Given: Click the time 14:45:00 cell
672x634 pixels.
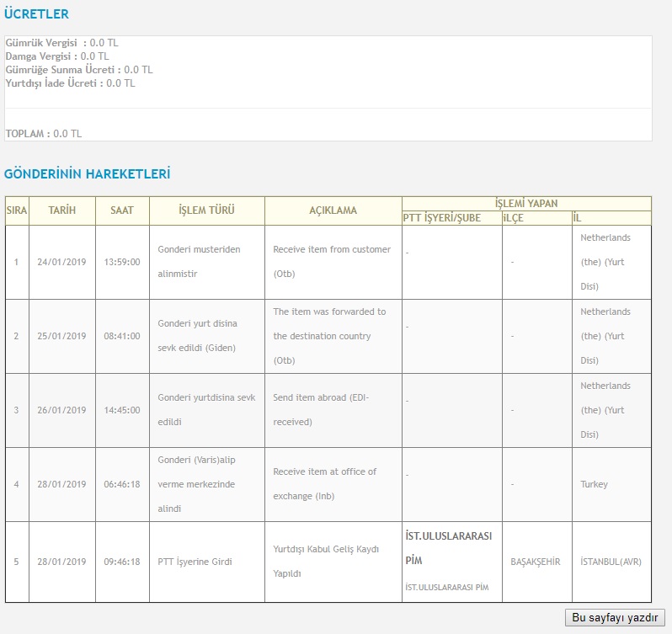Looking at the screenshot, I should [x=122, y=410].
